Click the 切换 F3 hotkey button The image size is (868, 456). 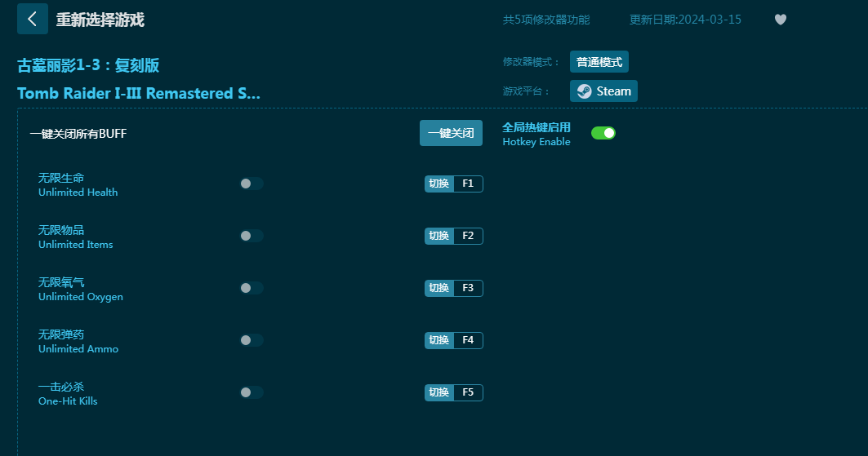454,288
